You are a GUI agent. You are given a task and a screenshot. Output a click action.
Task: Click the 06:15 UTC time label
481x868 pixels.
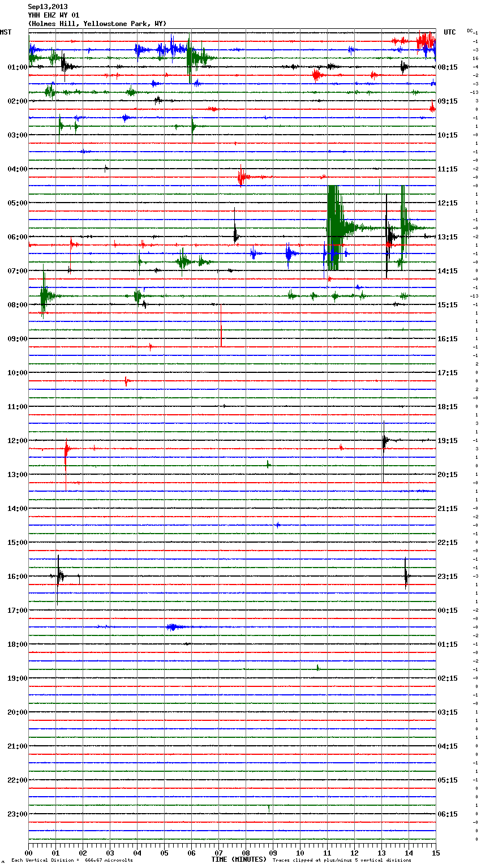448,814
